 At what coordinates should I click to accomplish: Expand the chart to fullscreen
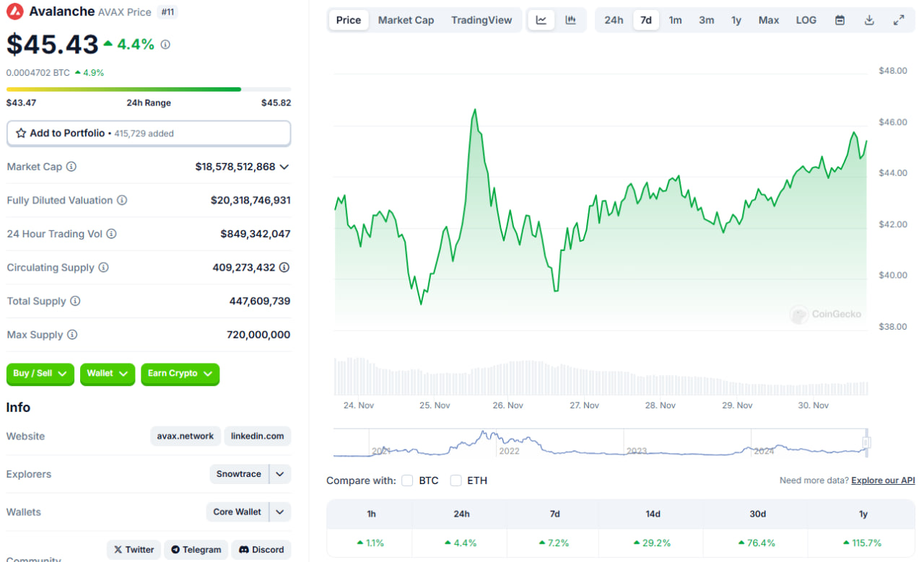tap(899, 20)
